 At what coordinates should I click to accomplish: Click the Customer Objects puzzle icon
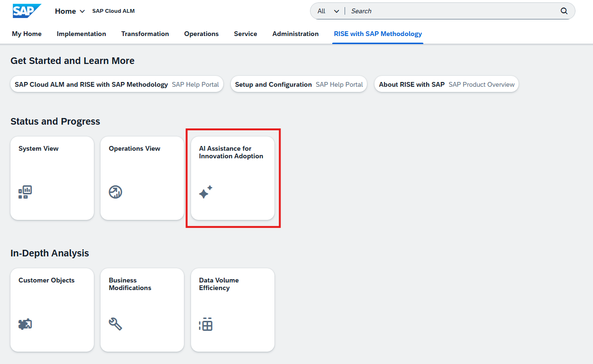click(x=25, y=324)
